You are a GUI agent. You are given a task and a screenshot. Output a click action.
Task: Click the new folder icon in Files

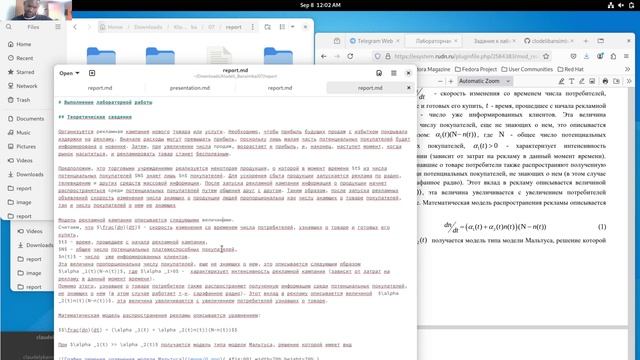(267, 27)
